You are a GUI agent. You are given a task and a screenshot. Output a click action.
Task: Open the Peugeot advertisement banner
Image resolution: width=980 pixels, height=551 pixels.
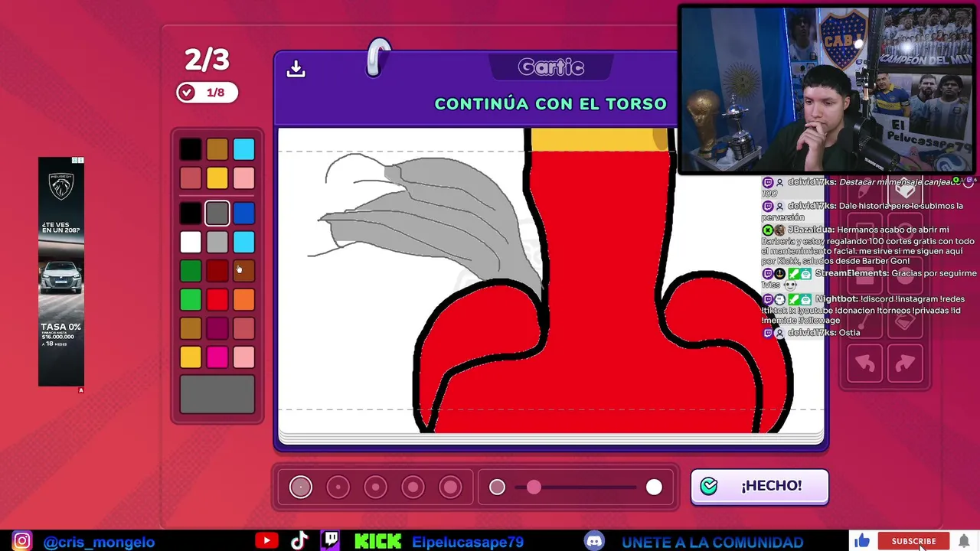pos(61,272)
